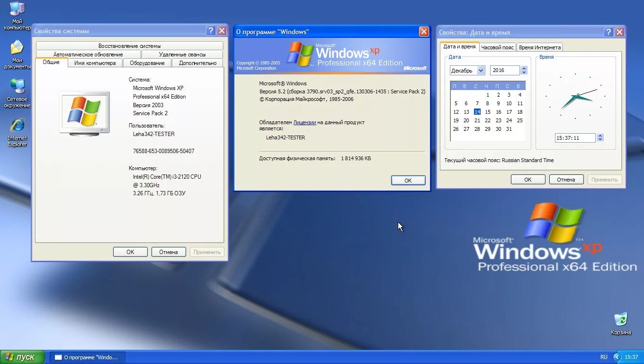The width and height of the screenshot is (644, 364).
Task: Select day 1 in the calendar
Action: coord(488,95)
